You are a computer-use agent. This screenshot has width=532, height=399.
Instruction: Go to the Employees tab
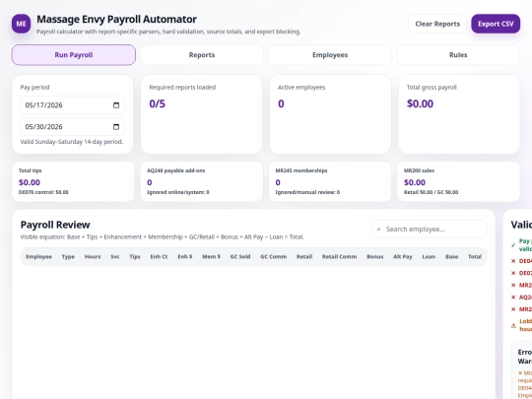pos(330,55)
